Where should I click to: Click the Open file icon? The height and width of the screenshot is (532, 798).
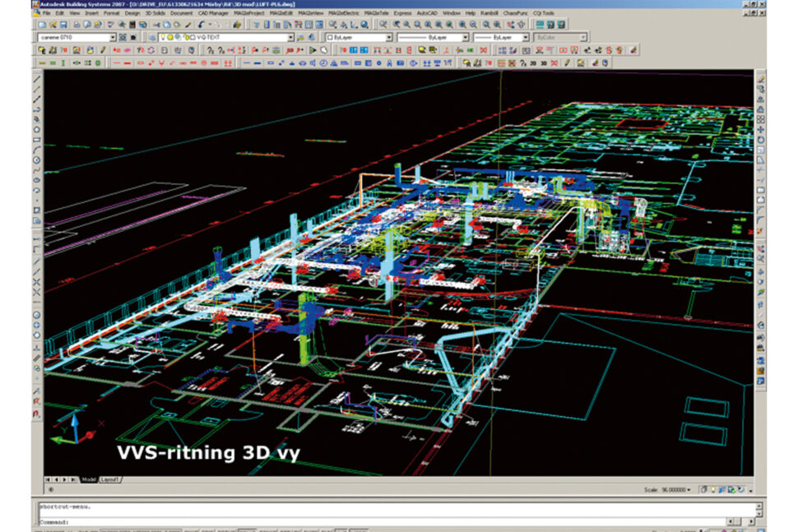pyautogui.click(x=53, y=25)
